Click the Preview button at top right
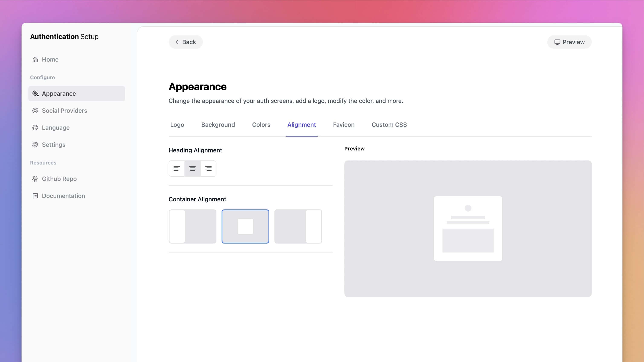Image resolution: width=644 pixels, height=362 pixels. coord(569,42)
